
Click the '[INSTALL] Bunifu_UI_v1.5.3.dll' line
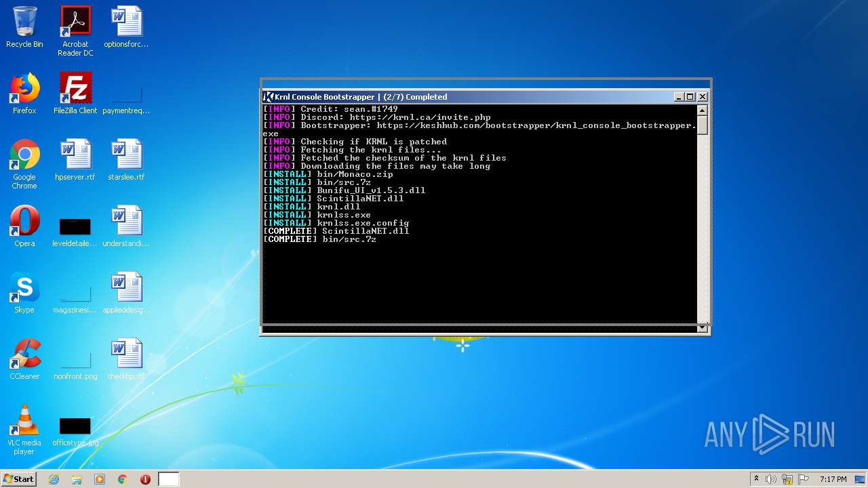(344, 190)
